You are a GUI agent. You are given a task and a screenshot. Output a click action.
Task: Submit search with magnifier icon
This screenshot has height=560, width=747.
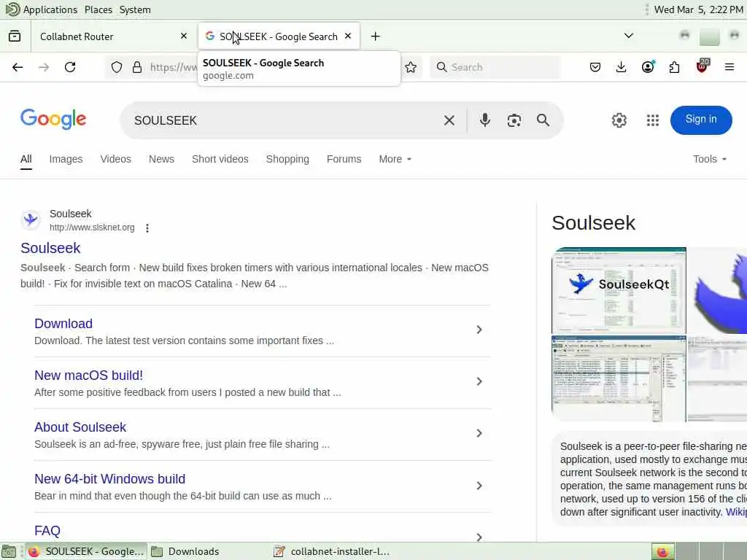(543, 120)
